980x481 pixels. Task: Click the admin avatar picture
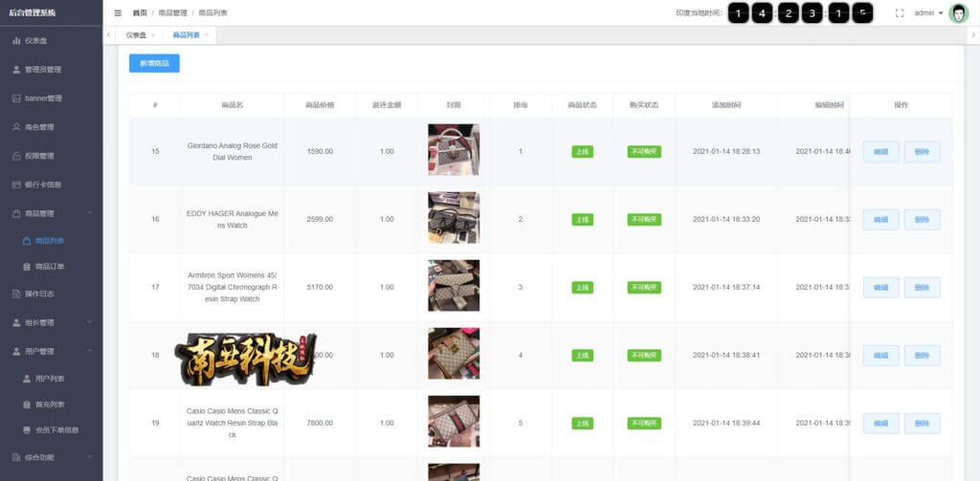(958, 13)
